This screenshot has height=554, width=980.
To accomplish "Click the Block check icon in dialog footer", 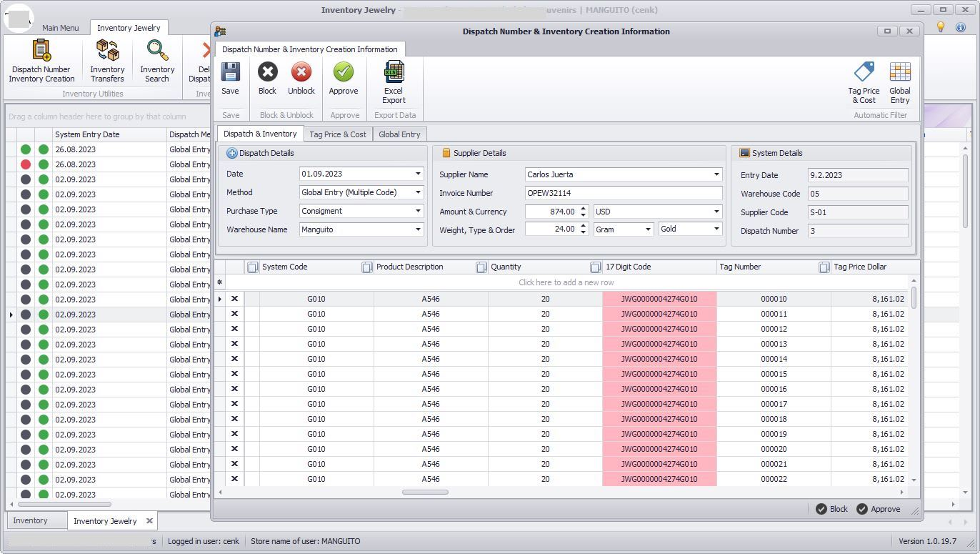I will 821,509.
